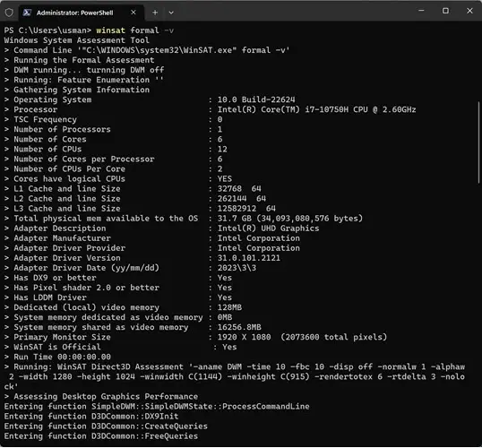
Task: Click the terminal vertical scrollbar thumb
Action: tap(478, 142)
